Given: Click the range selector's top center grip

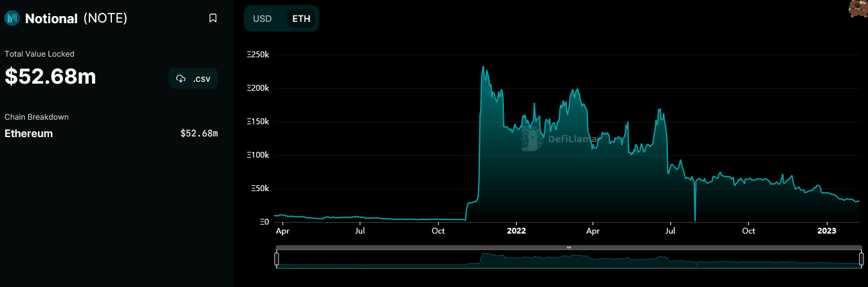Looking at the screenshot, I should (x=569, y=248).
